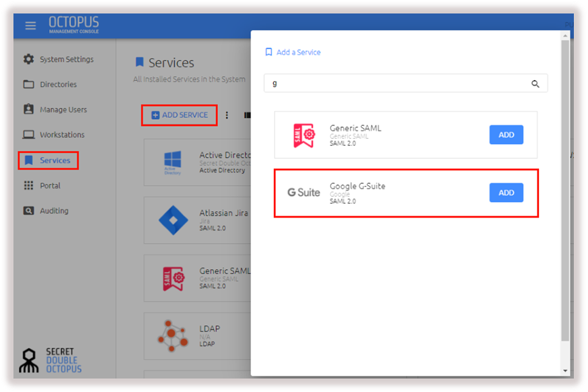Screen dimensions: 588x392
Task: Select the Google G-Suite title text
Action: (x=357, y=187)
